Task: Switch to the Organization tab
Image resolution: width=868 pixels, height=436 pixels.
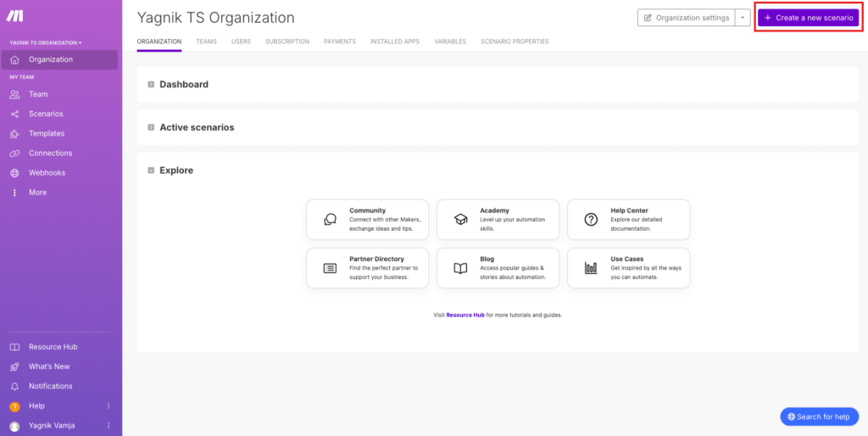Action: coord(159,42)
